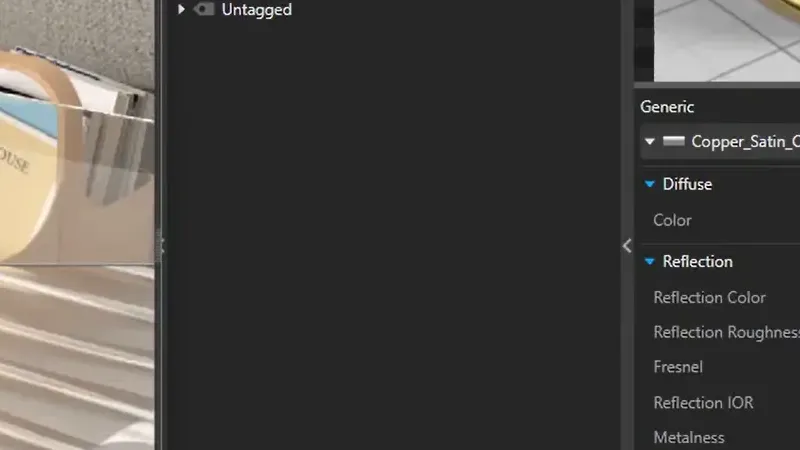This screenshot has width=800, height=450.
Task: Select the Reflection Roughness property
Action: pyautogui.click(x=727, y=332)
